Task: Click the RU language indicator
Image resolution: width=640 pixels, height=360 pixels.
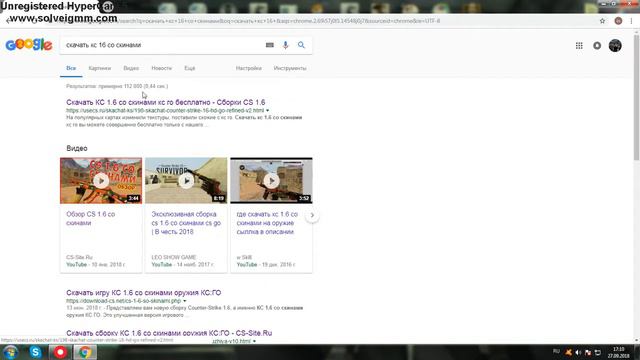Action: coord(556,351)
